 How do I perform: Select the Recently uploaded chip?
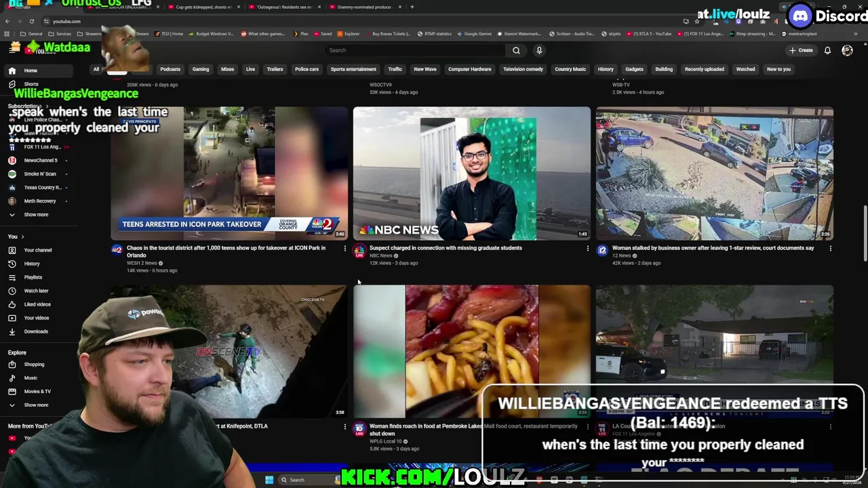(x=704, y=69)
